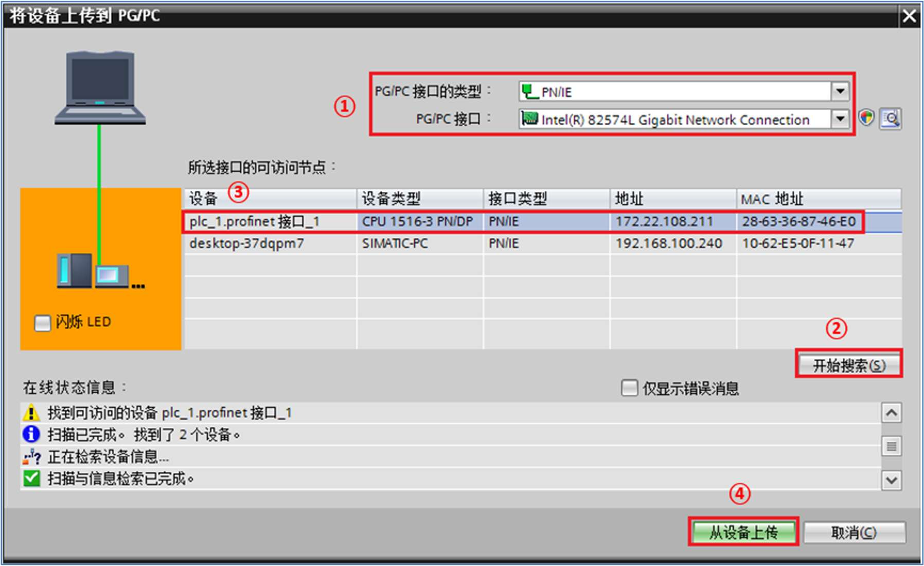This screenshot has height=566, width=924.
Task: Click the warning icon on the found-device message
Action: tap(32, 412)
